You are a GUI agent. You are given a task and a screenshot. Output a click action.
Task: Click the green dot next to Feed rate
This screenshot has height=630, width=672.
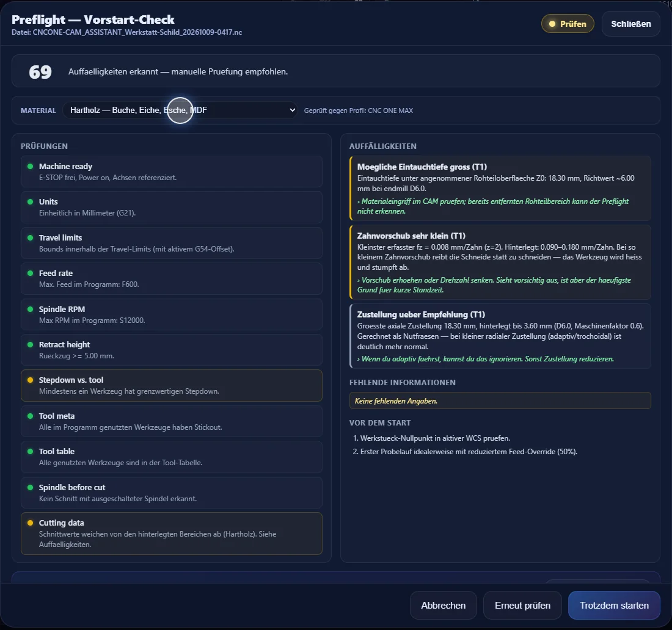(30, 273)
